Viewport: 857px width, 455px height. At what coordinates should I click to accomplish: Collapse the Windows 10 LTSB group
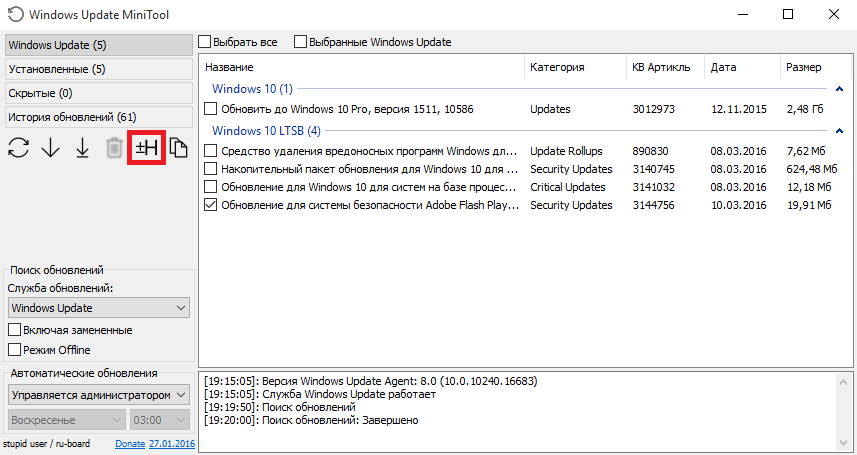pyautogui.click(x=838, y=131)
